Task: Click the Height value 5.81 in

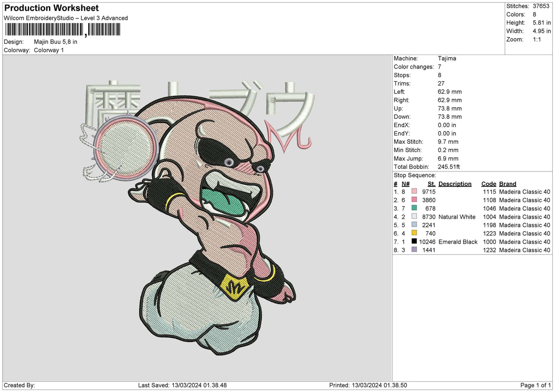Action: tap(542, 23)
